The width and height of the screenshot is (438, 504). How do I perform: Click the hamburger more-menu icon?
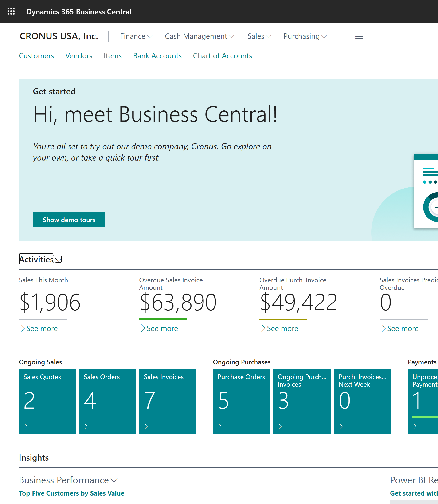(359, 37)
